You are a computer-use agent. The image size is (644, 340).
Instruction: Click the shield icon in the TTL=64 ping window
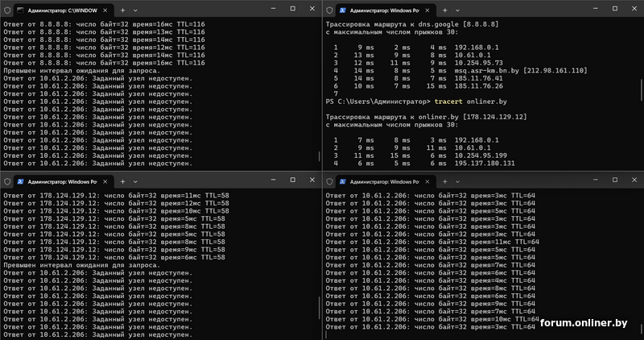pyautogui.click(x=330, y=182)
